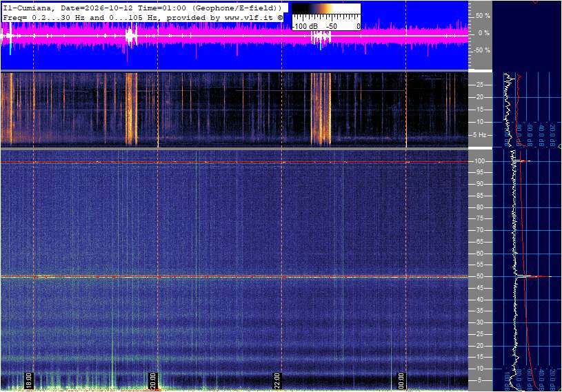Viewport: 562px width, 392px height.
Task: Click the '25' label on E-field frequency axis
Action: (479, 334)
